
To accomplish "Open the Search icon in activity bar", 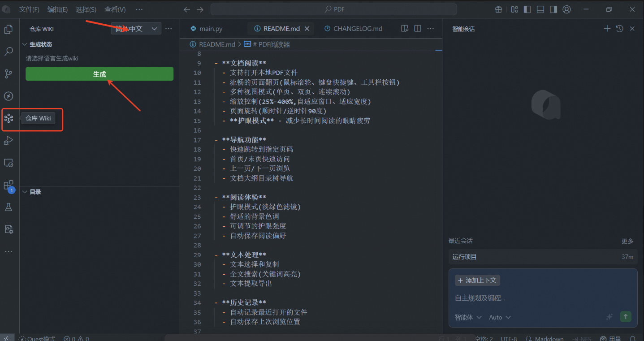I will pos(9,52).
